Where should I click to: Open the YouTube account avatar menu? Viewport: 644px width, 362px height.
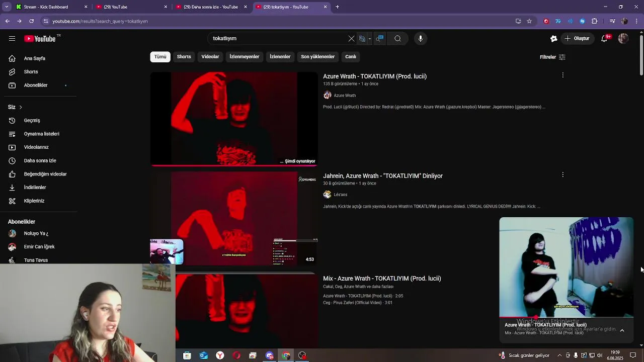click(623, 38)
